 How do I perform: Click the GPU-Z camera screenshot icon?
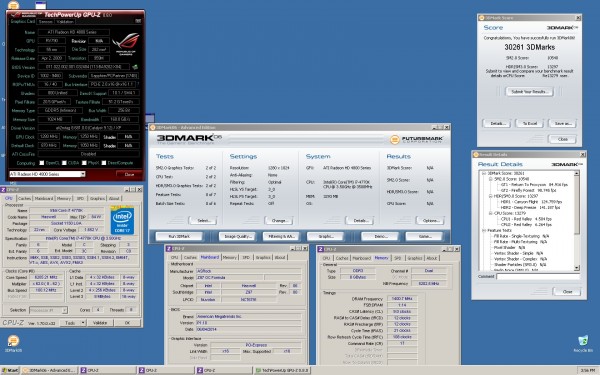(x=138, y=21)
